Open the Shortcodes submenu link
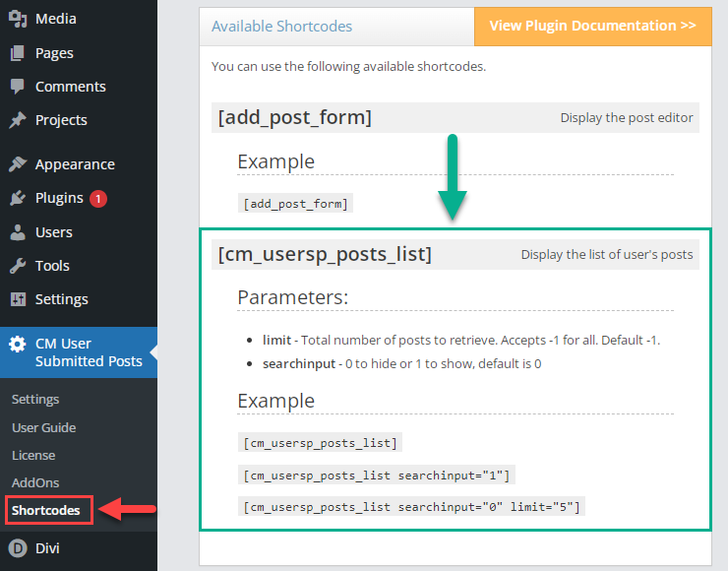This screenshot has width=728, height=571. pos(46,510)
